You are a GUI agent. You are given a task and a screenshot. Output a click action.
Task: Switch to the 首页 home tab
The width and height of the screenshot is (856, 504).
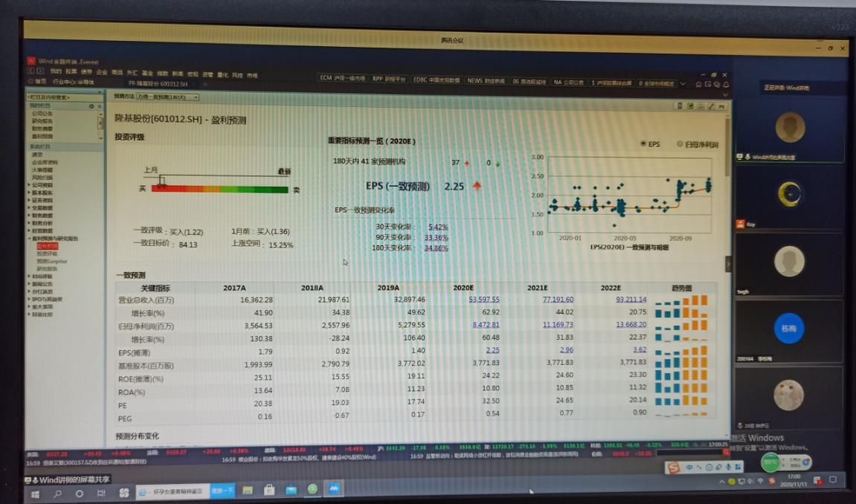[x=38, y=81]
